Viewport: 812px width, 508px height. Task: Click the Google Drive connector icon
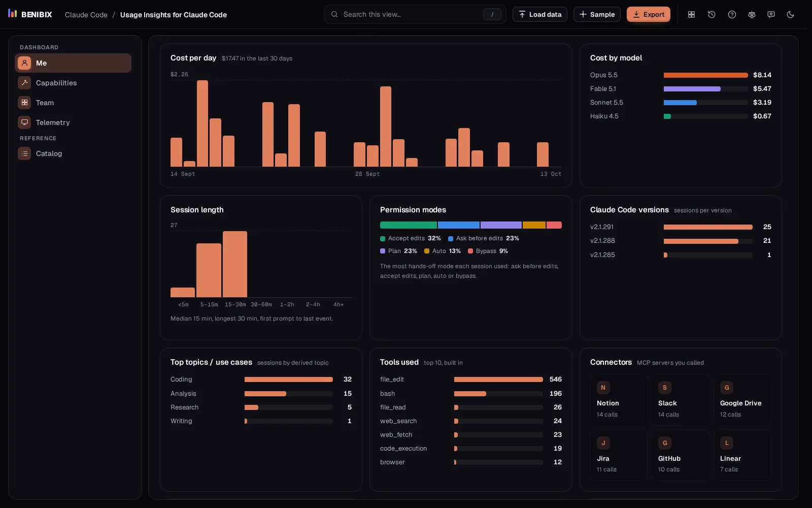coord(726,388)
